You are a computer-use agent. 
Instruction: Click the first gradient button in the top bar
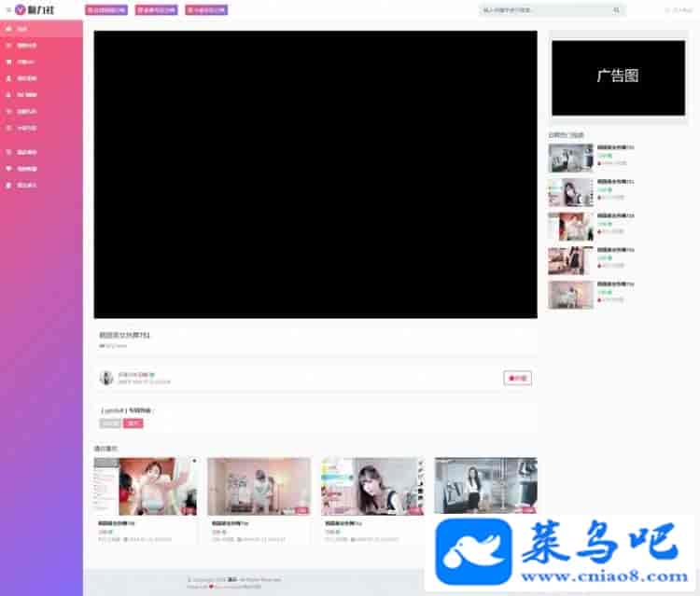[x=107, y=10]
